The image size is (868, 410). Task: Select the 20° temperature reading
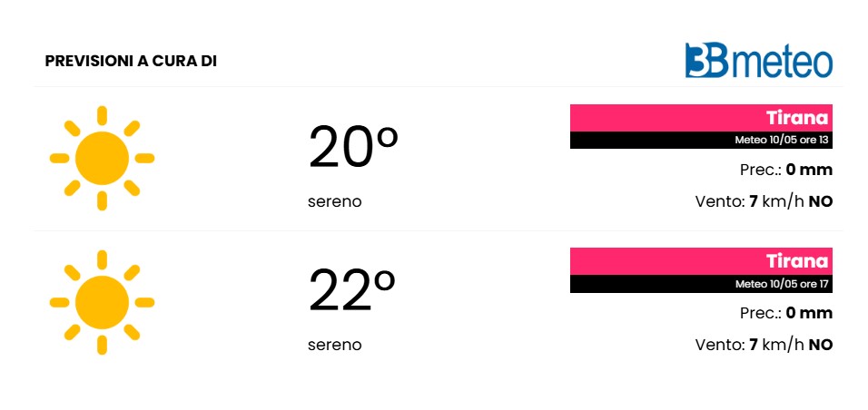pyautogui.click(x=352, y=147)
